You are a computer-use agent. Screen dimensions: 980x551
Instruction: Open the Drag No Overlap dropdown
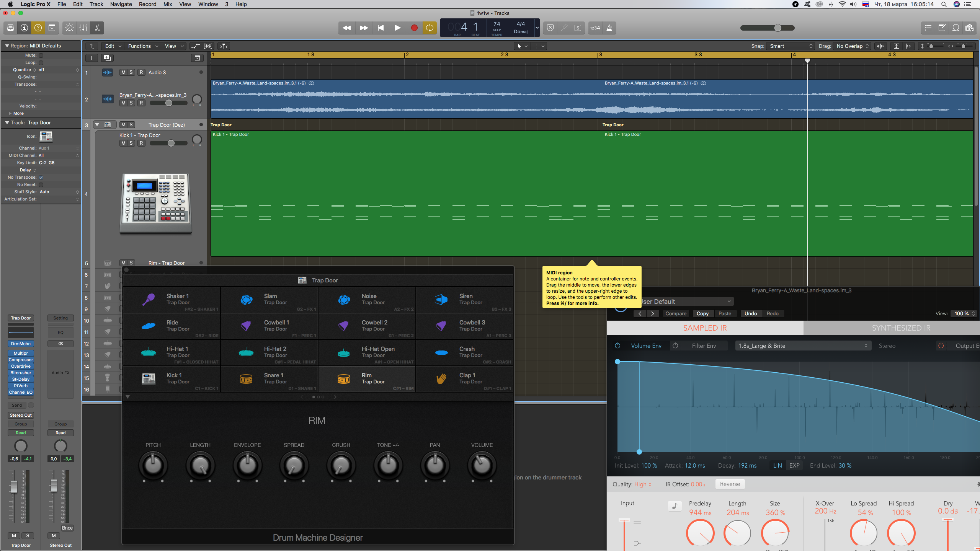point(853,46)
